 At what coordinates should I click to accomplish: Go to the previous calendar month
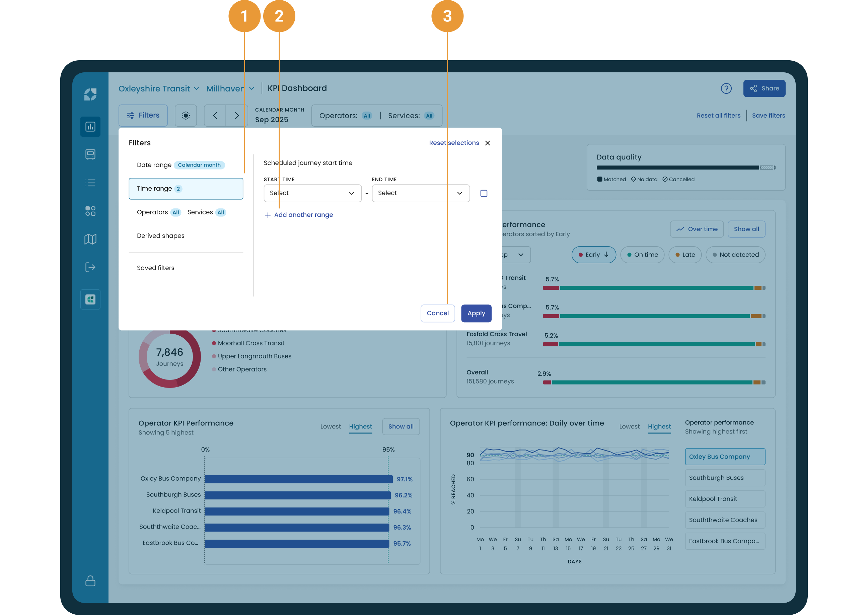click(x=215, y=116)
